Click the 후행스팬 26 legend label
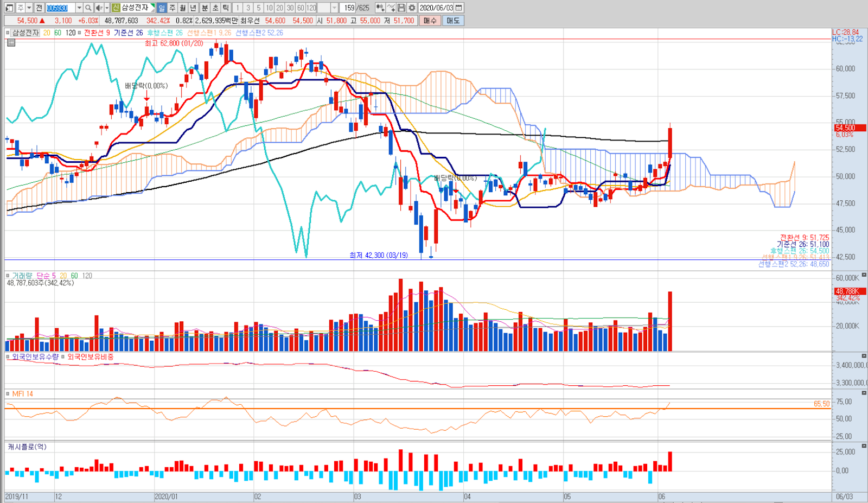The height and width of the screenshot is (503, 868). click(165, 33)
